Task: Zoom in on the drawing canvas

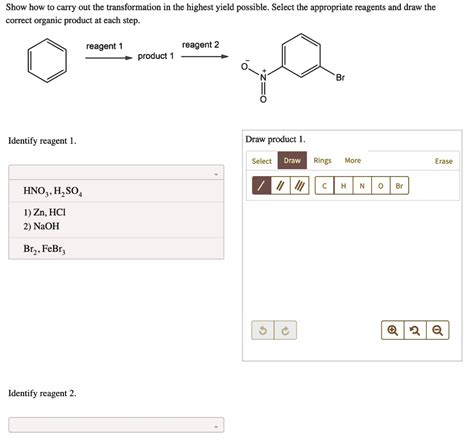Action: 393,330
